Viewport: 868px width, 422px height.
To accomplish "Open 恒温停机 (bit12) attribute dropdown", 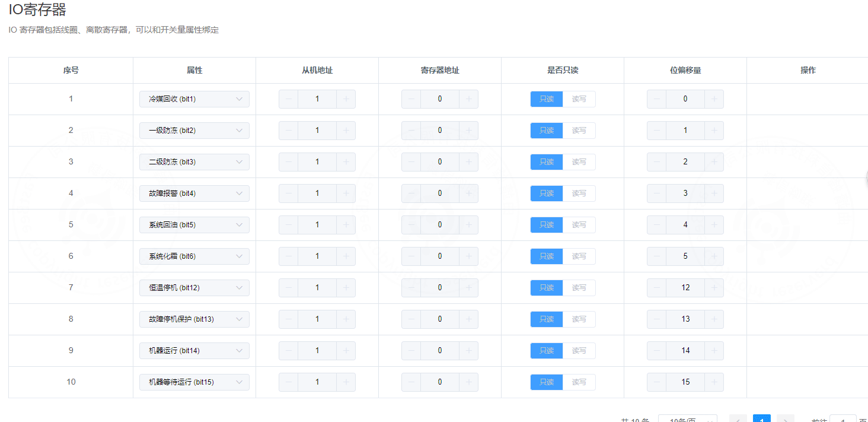I will [x=194, y=288].
